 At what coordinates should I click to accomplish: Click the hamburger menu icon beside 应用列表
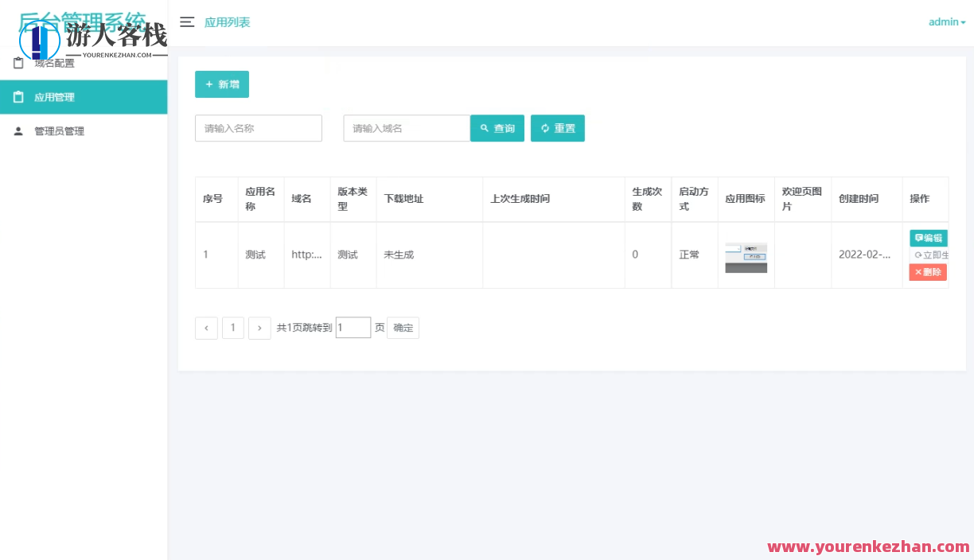(x=187, y=22)
